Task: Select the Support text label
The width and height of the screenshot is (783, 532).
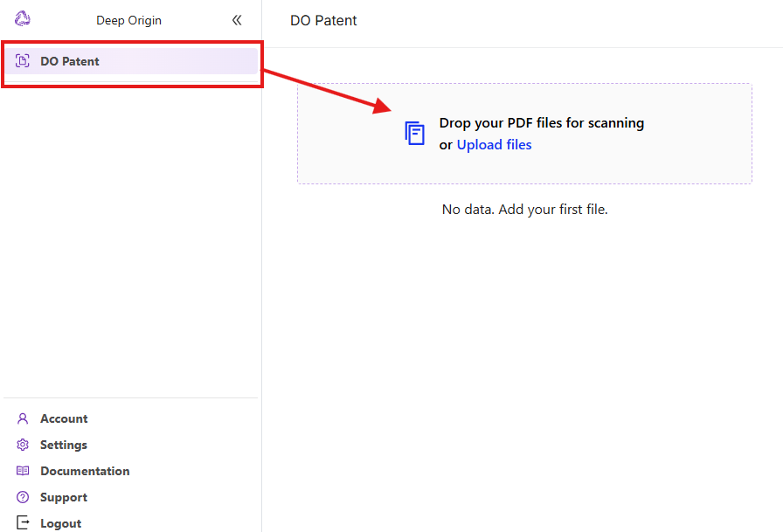Action: point(64,497)
